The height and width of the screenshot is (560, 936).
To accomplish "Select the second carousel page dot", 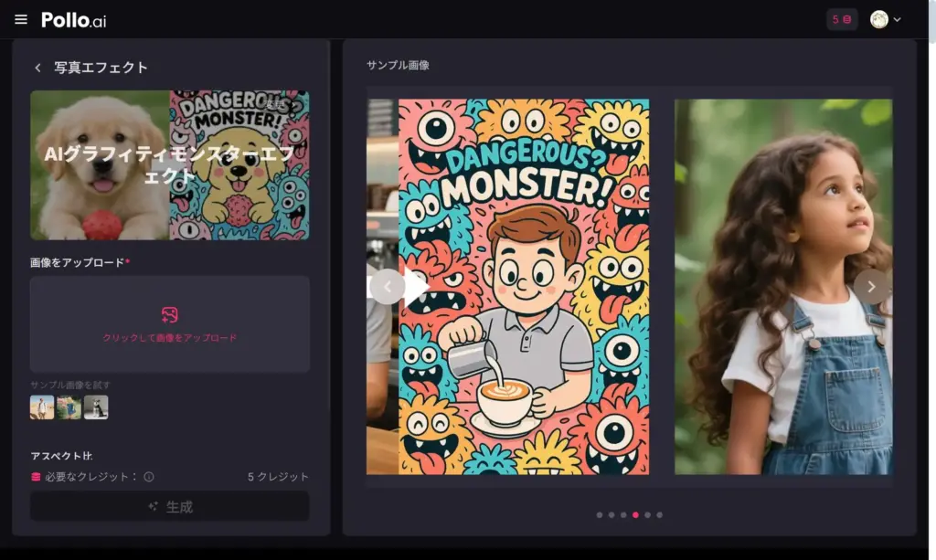I will click(x=612, y=515).
